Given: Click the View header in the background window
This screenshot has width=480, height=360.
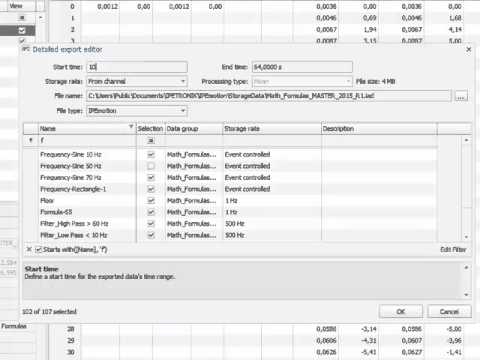Looking at the screenshot, I should tap(16, 6).
